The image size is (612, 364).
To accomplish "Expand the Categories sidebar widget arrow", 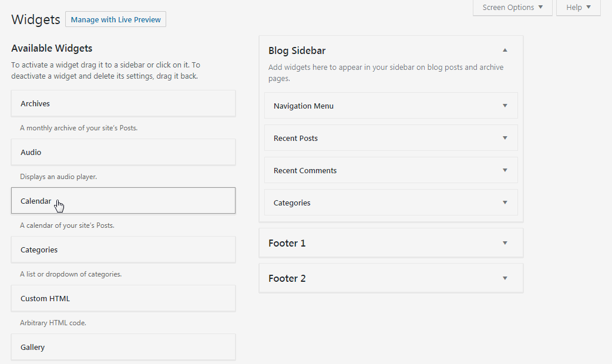I will click(505, 203).
